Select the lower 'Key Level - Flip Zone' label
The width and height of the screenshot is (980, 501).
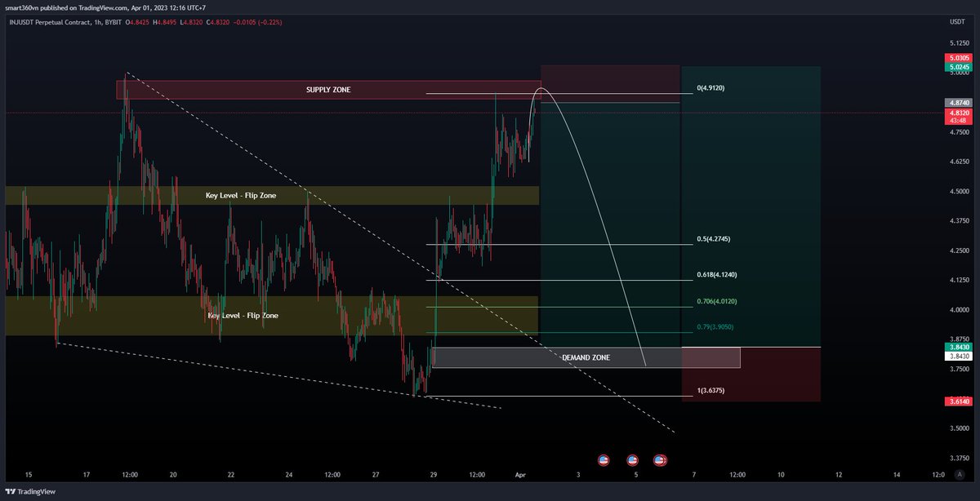pyautogui.click(x=243, y=315)
